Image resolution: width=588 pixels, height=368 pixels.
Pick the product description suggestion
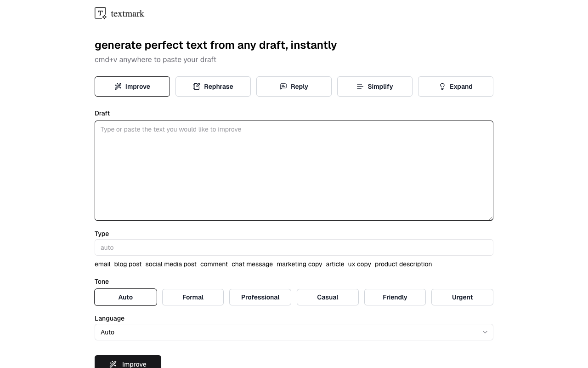coord(403,264)
